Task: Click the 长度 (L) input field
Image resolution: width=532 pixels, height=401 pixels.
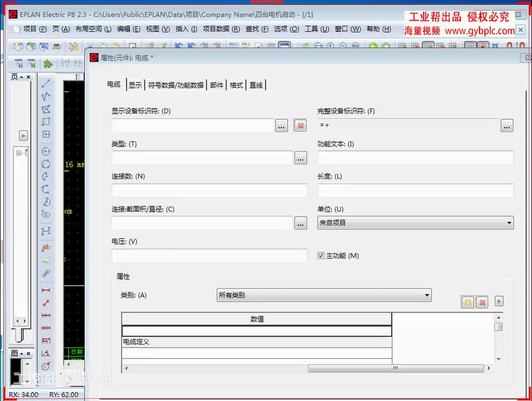Action: (415, 190)
